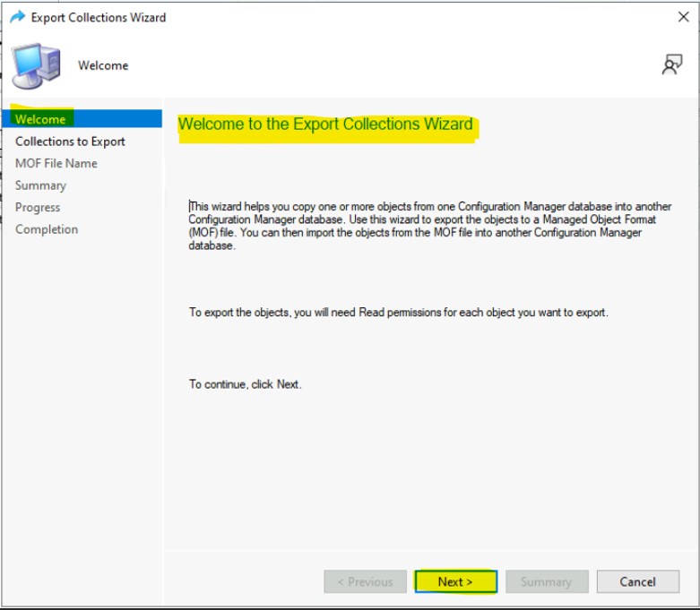
Task: Click the 'Welcome to the Export Collections Wizard' heading
Action: click(x=325, y=124)
